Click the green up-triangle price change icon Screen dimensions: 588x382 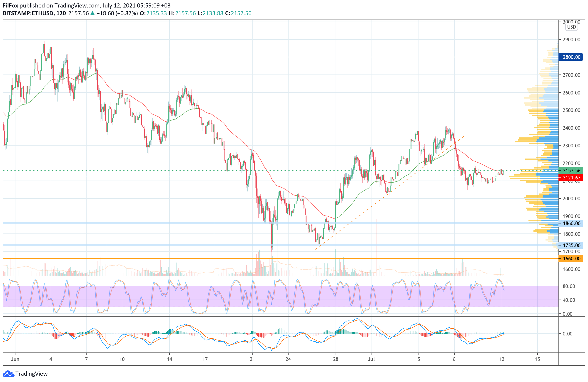tap(92, 13)
